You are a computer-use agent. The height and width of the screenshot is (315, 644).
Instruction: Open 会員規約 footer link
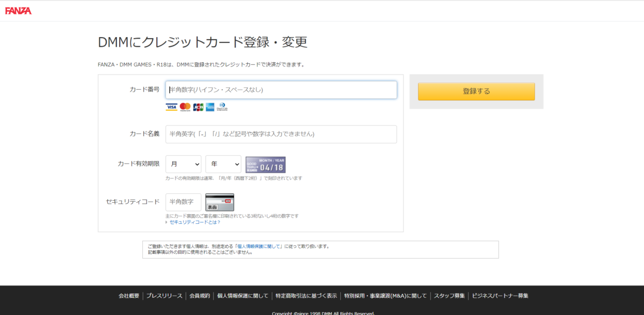[x=200, y=296]
